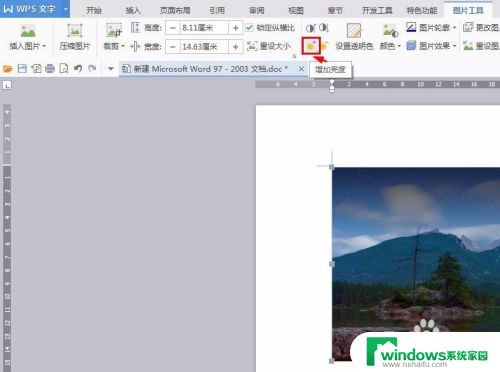The image size is (500, 372).
Task: Click the decrease brightness icon
Action: point(324,46)
